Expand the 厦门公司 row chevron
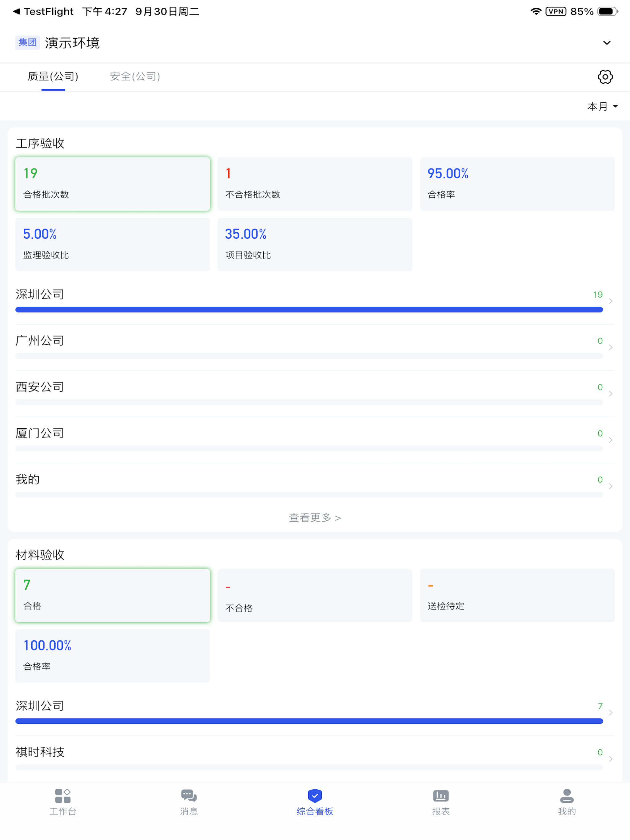Viewport: 630px width, 840px height. pos(611,440)
